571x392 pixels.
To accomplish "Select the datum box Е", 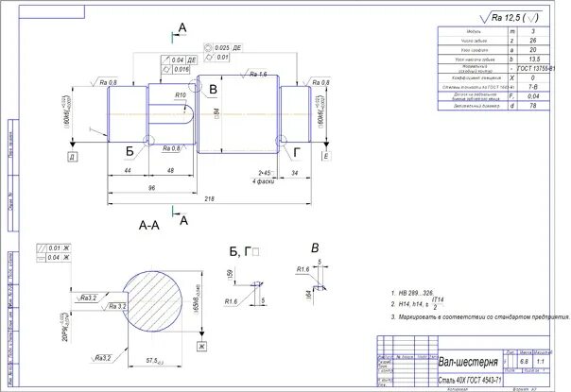I will coord(326,156).
